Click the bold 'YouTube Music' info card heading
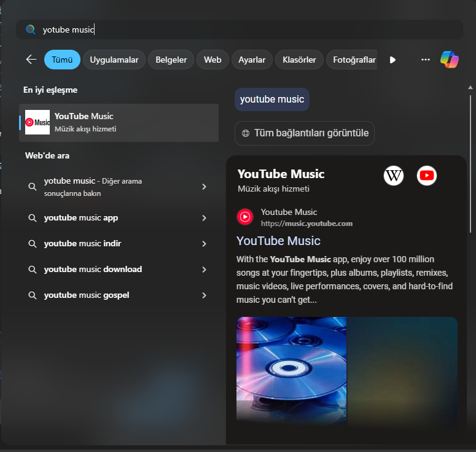 [x=281, y=174]
